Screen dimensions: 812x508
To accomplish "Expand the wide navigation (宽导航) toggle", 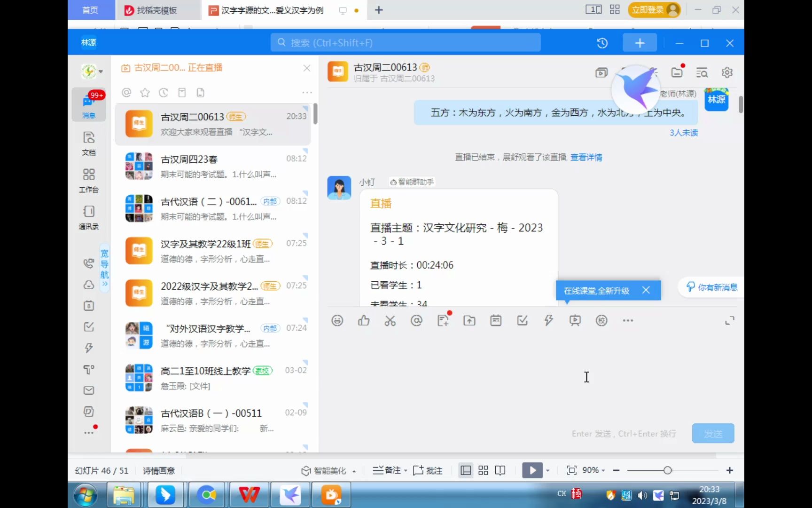I will coord(104,267).
